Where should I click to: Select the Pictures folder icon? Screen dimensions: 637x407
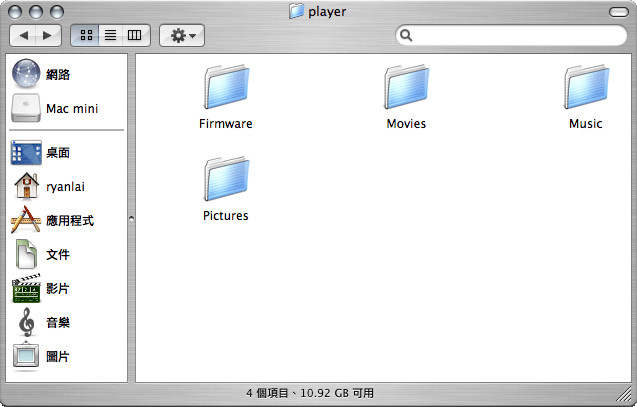tap(226, 179)
